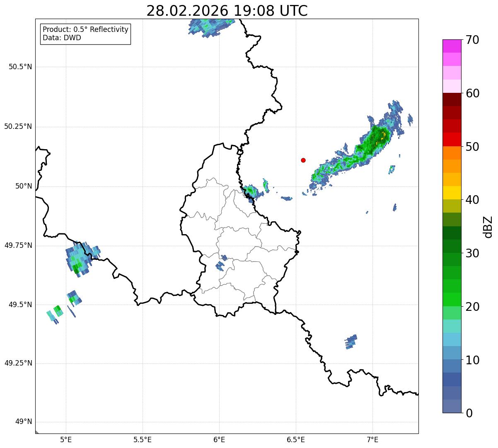
Task: Click the "Data: DWD" label
Action: [62, 38]
